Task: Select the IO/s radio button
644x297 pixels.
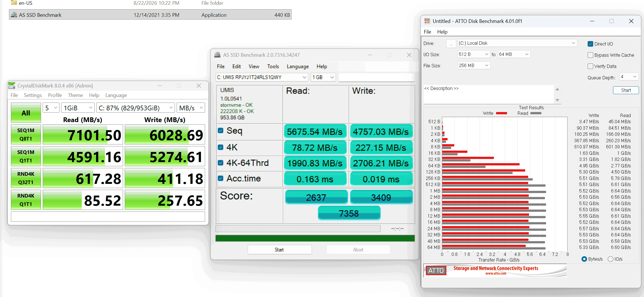Action: 610,259
